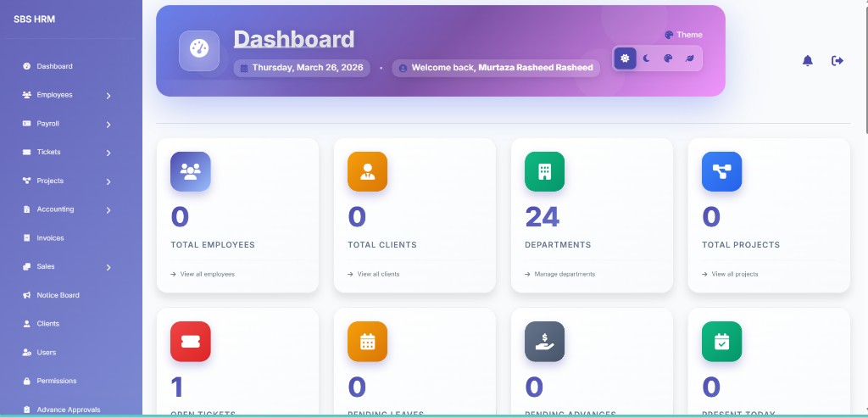Image resolution: width=868 pixels, height=418 pixels.
Task: Expand the Accounting submenu chevron
Action: click(108, 210)
